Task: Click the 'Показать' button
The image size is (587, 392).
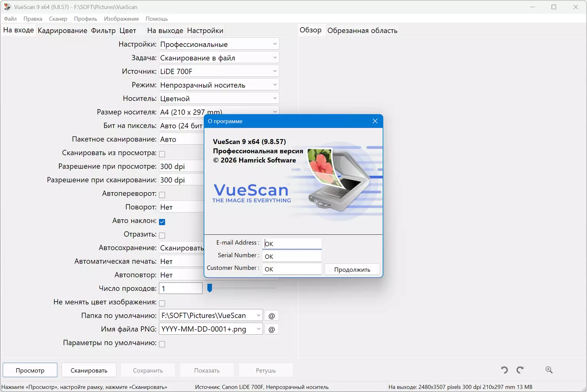Action: pos(207,370)
